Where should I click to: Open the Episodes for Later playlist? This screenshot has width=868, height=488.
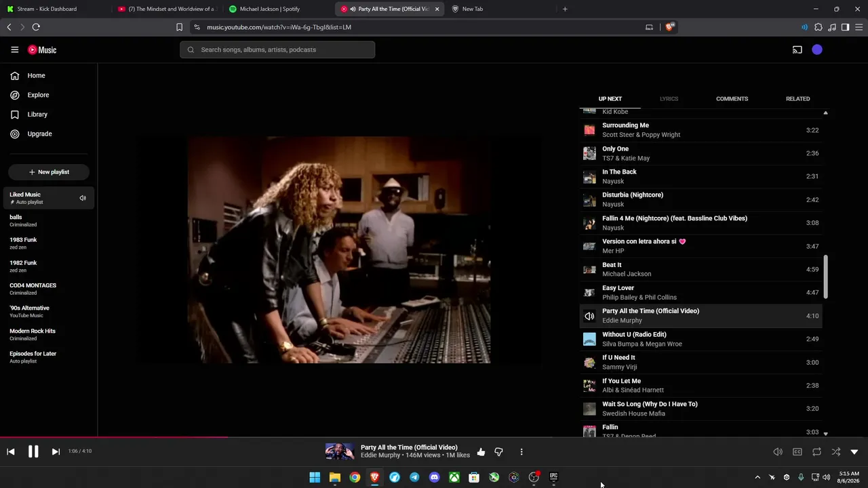click(x=49, y=357)
